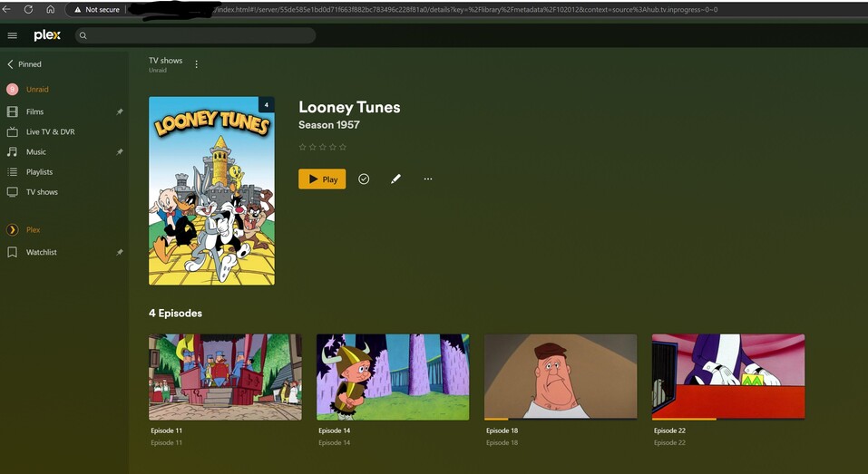868x474 pixels.
Task: Click Episode 18 title link
Action: (502, 430)
